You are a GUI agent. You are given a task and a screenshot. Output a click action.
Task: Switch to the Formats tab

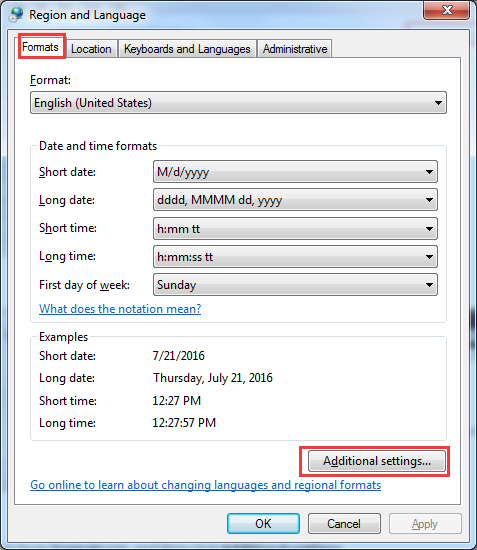[41, 47]
